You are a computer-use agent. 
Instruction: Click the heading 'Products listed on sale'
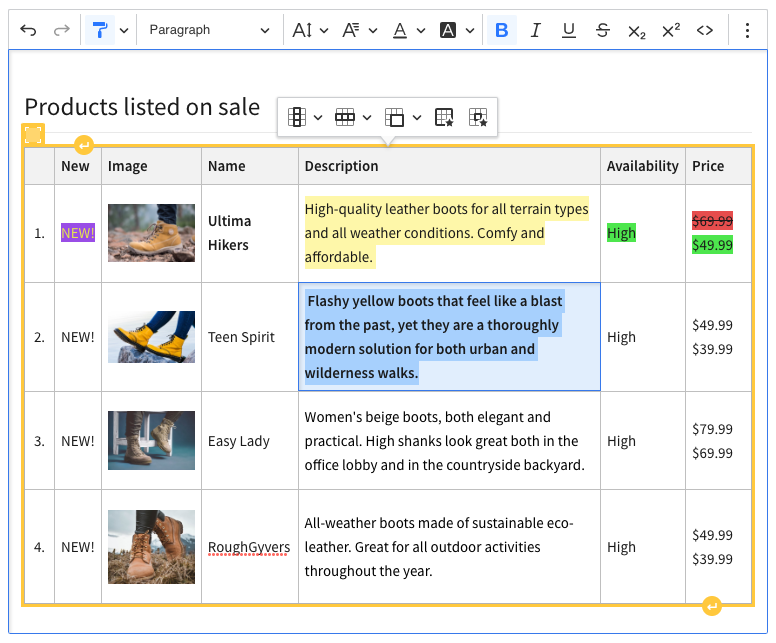pyautogui.click(x=142, y=107)
